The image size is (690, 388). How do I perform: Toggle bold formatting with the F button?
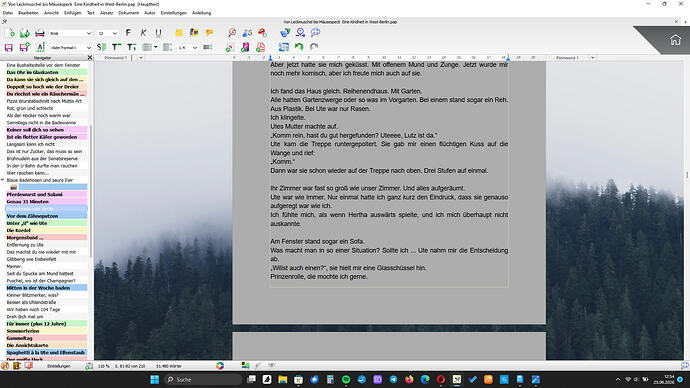(128, 33)
